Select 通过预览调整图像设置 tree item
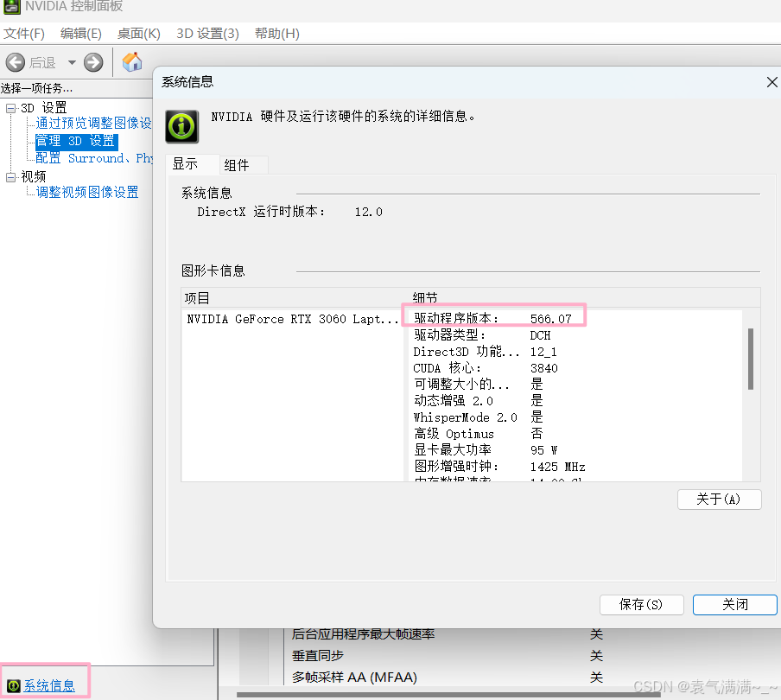Screen dimensions: 781x700 coord(93,123)
